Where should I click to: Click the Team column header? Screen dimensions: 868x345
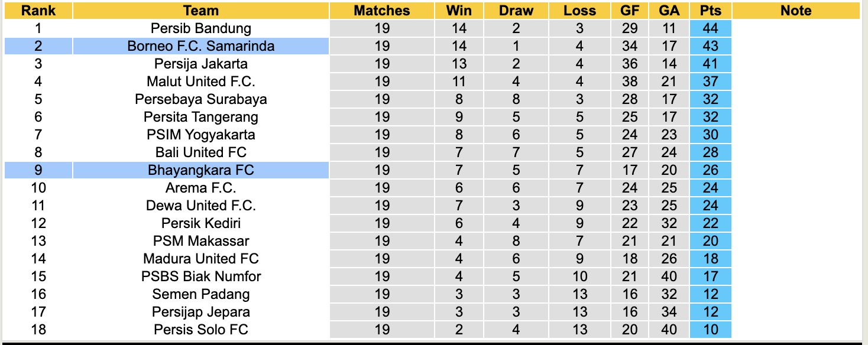(201, 11)
